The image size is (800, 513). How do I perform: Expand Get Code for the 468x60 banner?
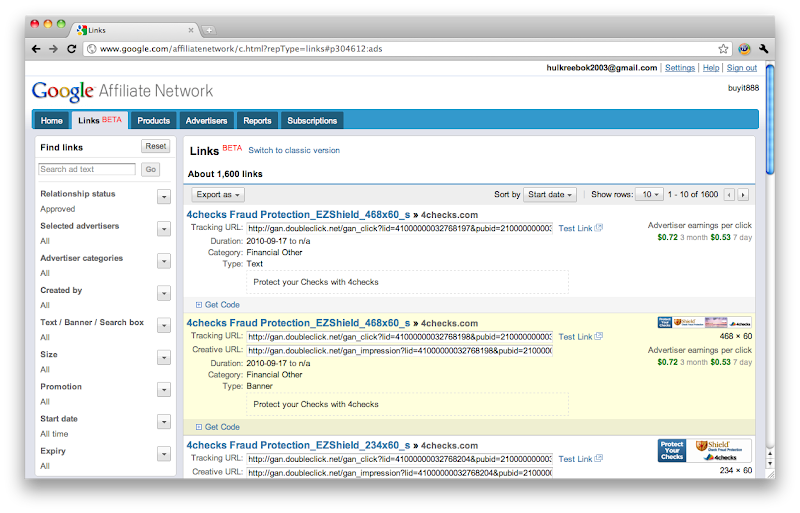(218, 427)
